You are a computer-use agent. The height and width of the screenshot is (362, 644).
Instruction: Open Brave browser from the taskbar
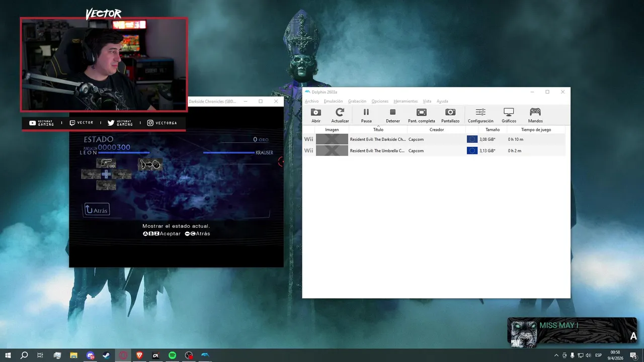(x=139, y=355)
